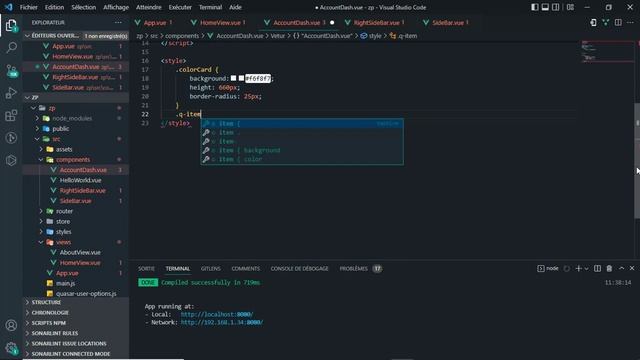Create a new terminal with plus icon

point(578,268)
